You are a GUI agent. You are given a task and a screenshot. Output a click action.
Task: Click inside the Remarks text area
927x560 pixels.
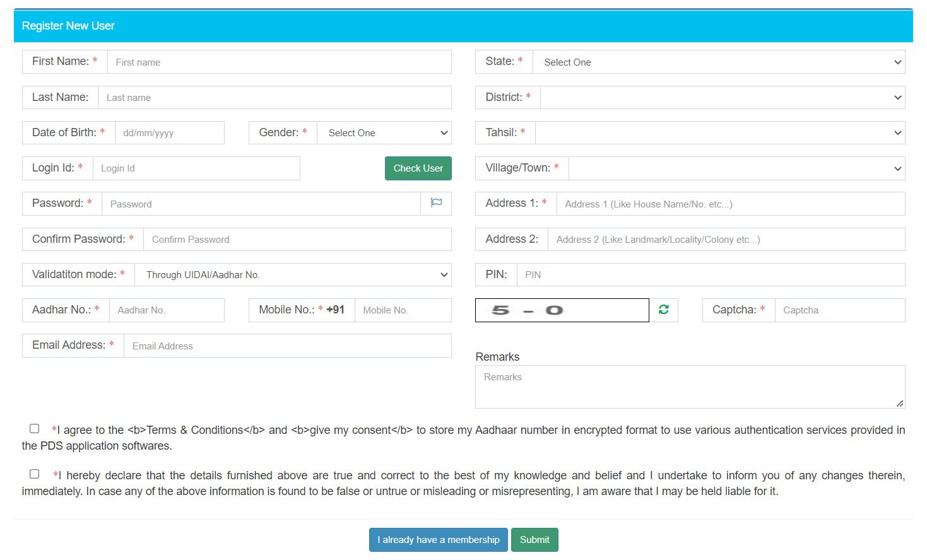(690, 386)
